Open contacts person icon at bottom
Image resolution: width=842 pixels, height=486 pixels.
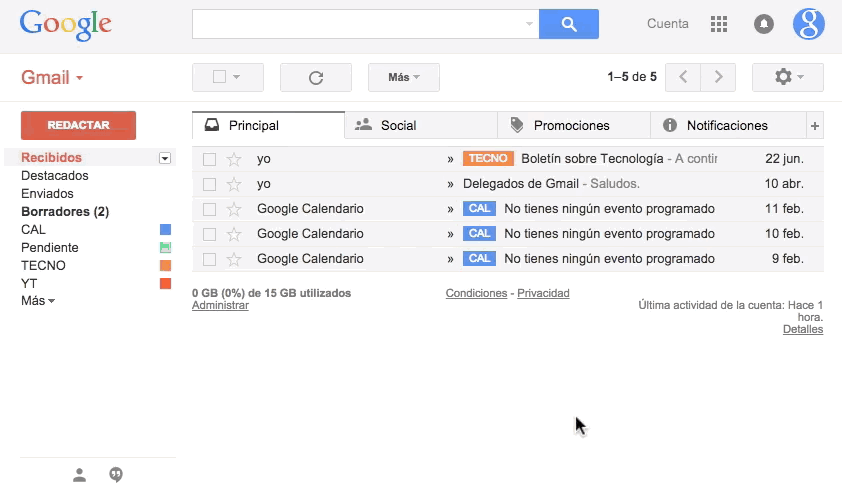[79, 475]
